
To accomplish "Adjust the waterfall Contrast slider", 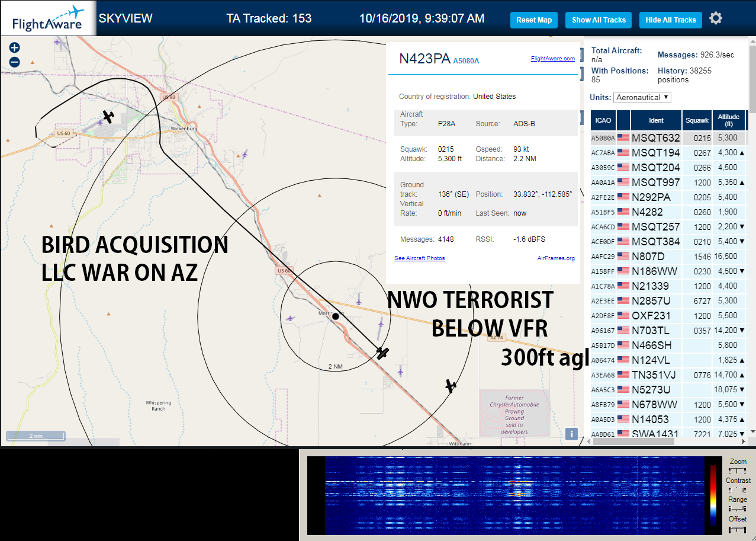I will (737, 490).
